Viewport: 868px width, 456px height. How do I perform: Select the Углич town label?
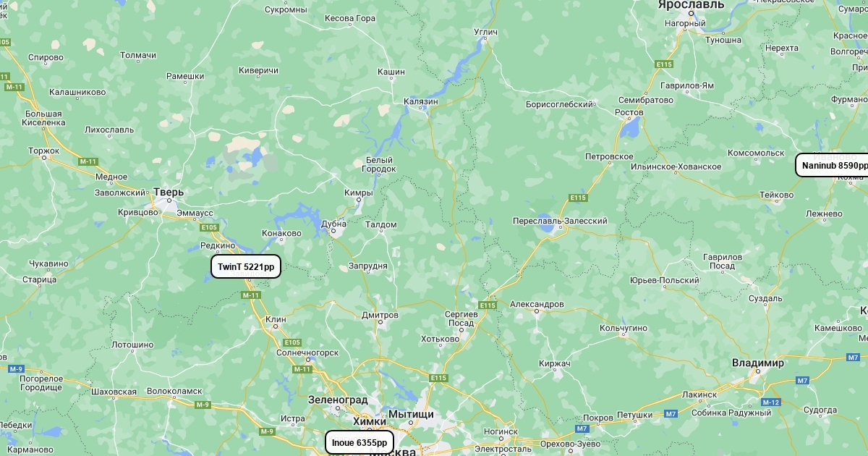pyautogui.click(x=485, y=33)
